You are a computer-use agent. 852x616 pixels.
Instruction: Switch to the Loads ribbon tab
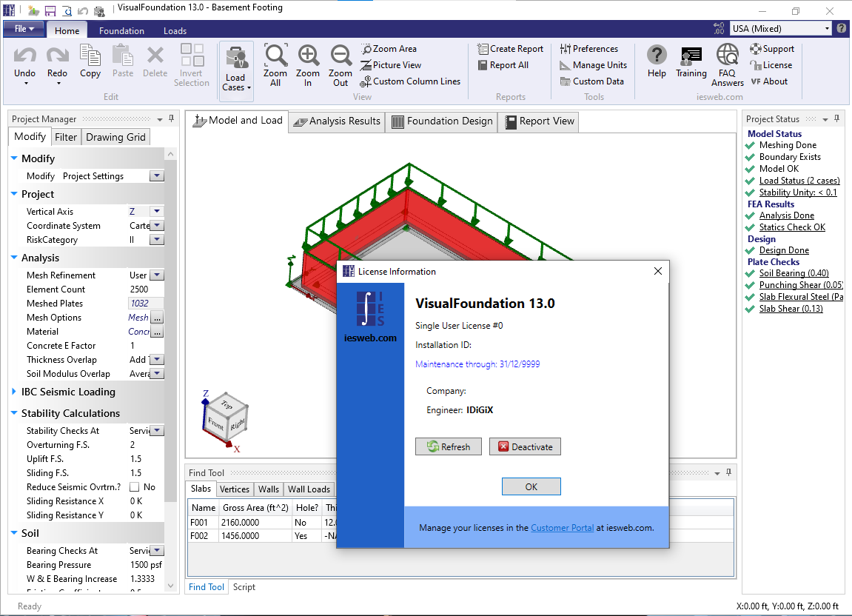pyautogui.click(x=175, y=31)
